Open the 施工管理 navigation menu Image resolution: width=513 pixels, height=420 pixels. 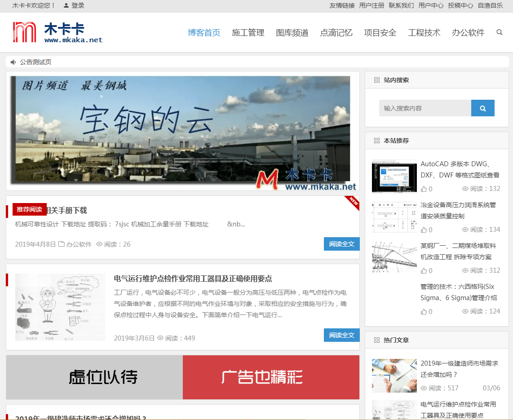point(248,33)
